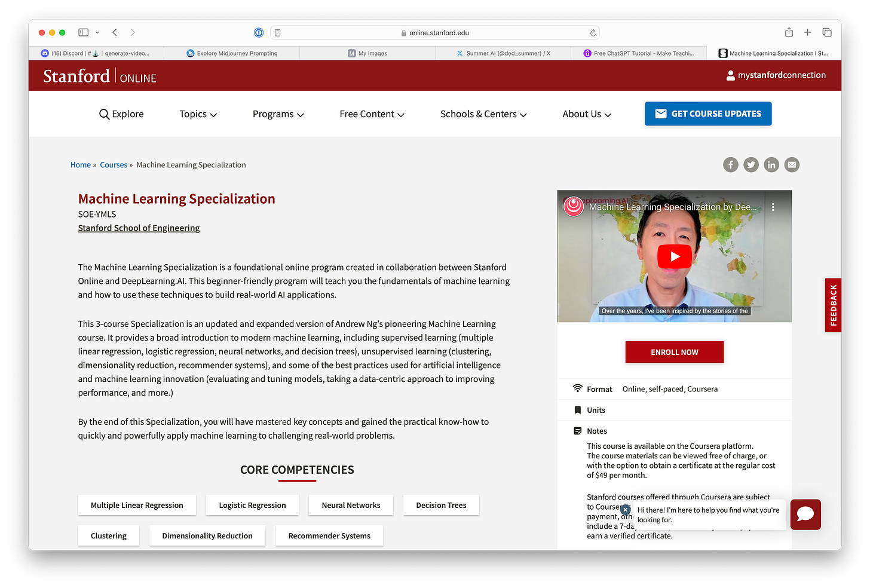Go forward with the forward arrow
The height and width of the screenshot is (588, 870).
133,32
